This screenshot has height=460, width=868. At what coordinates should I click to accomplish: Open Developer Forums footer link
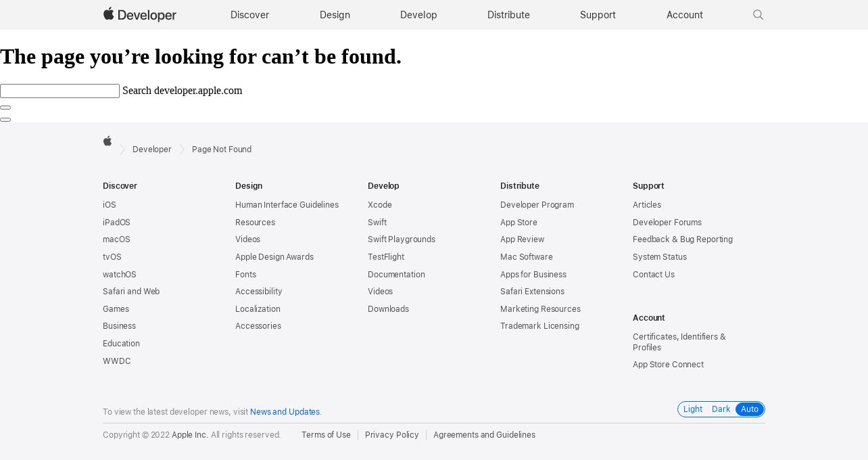coord(667,223)
